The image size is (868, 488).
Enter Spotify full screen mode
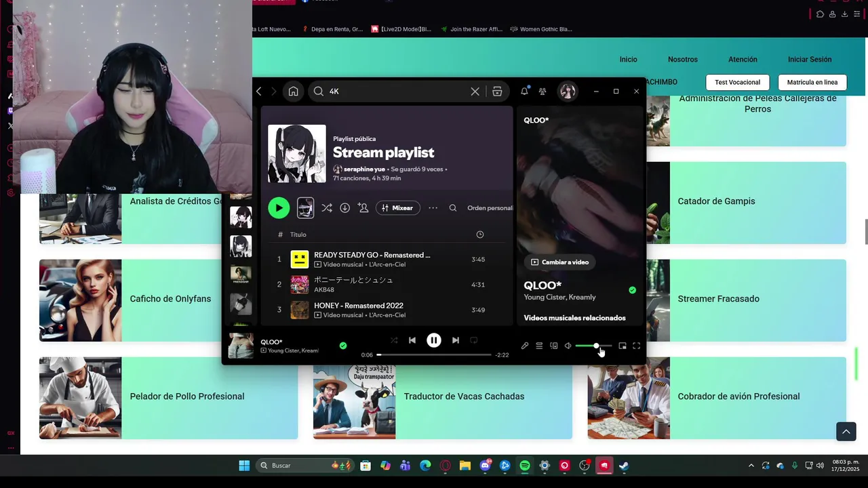pyautogui.click(x=637, y=346)
